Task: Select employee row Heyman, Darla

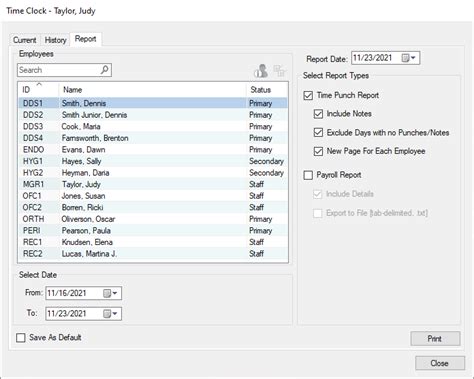Action: pyautogui.click(x=153, y=173)
